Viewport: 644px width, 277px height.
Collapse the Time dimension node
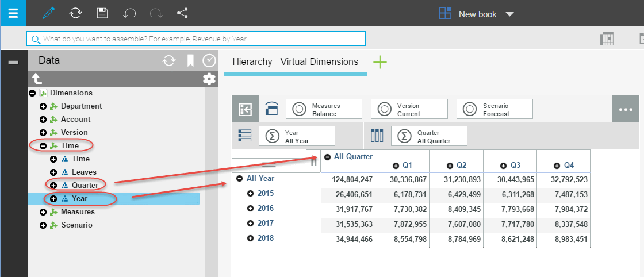pos(43,146)
